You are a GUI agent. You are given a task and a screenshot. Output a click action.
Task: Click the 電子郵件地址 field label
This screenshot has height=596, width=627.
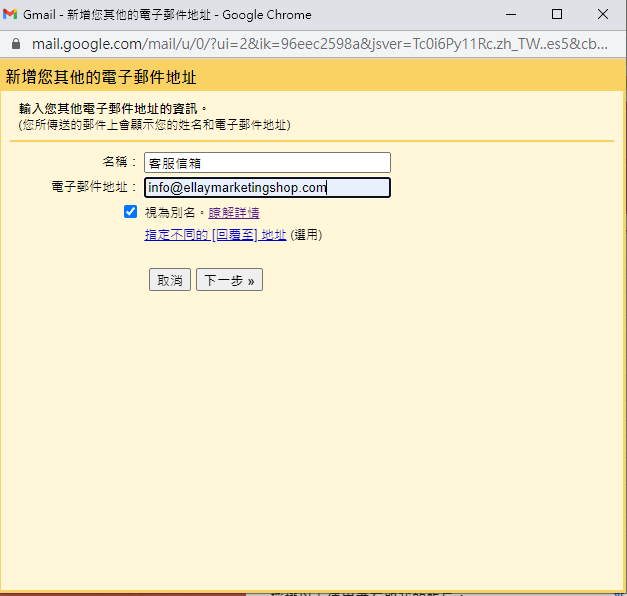(94, 187)
